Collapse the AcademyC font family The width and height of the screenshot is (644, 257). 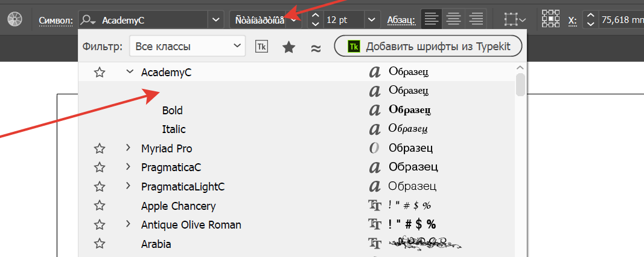[x=130, y=71]
